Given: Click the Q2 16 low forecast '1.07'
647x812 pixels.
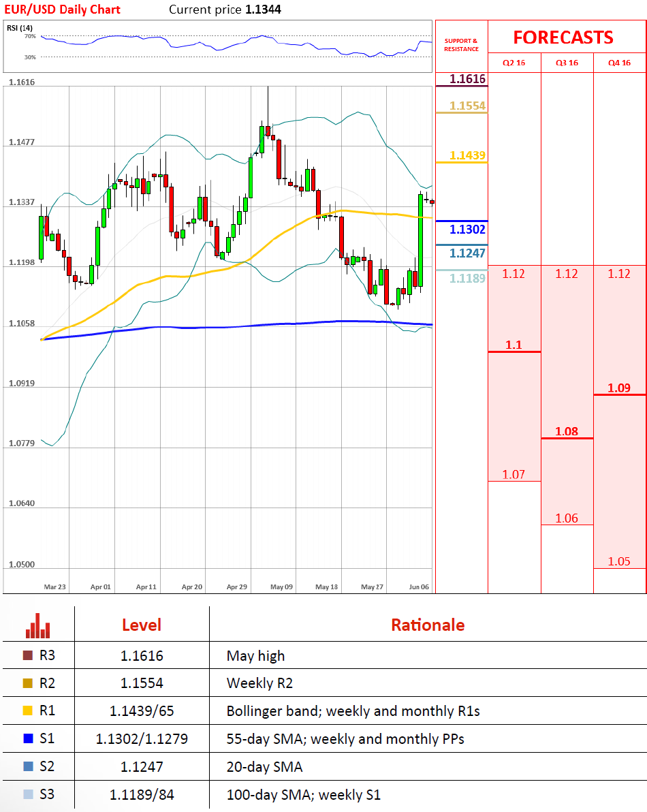Looking at the screenshot, I should 514,474.
